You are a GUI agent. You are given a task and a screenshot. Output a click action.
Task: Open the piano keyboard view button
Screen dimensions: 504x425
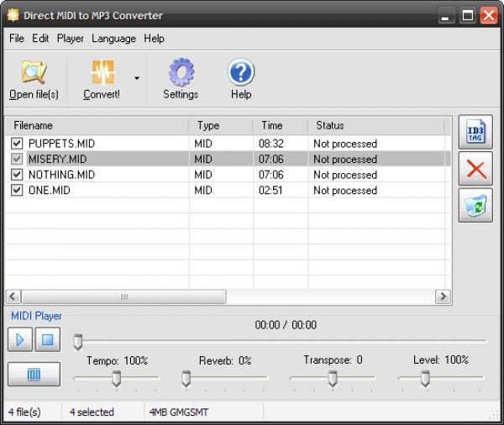click(x=34, y=375)
